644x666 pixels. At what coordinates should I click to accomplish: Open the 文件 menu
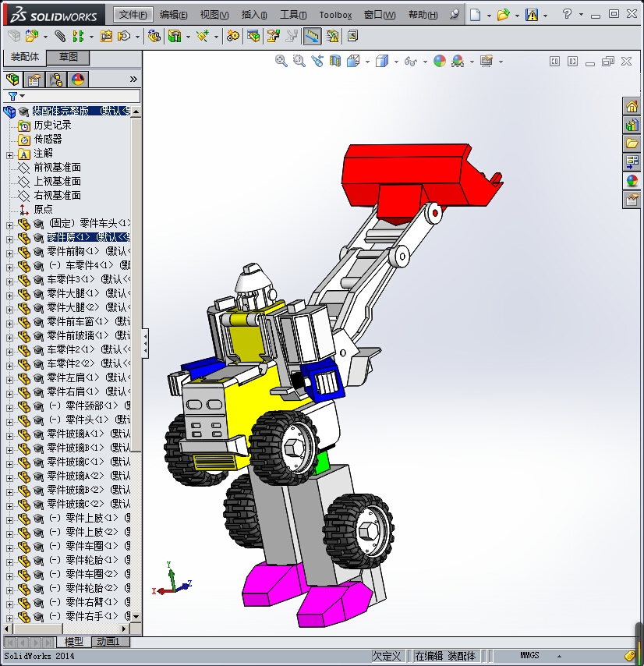coord(133,15)
